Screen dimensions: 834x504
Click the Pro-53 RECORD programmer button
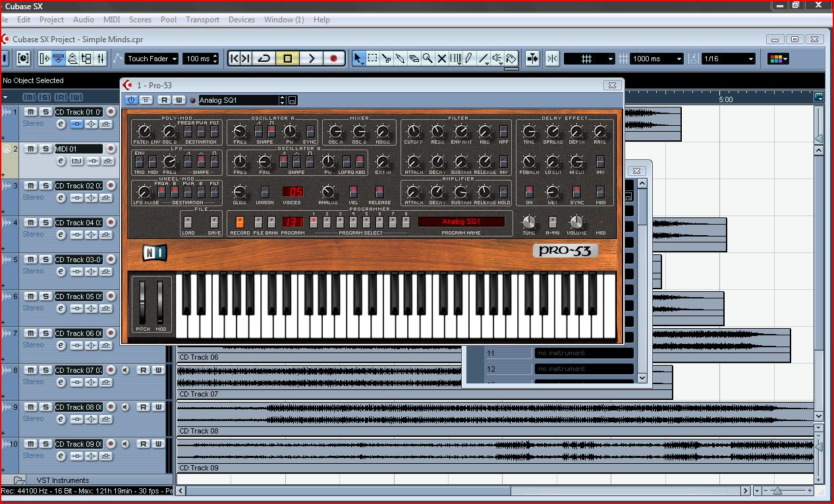[240, 221]
